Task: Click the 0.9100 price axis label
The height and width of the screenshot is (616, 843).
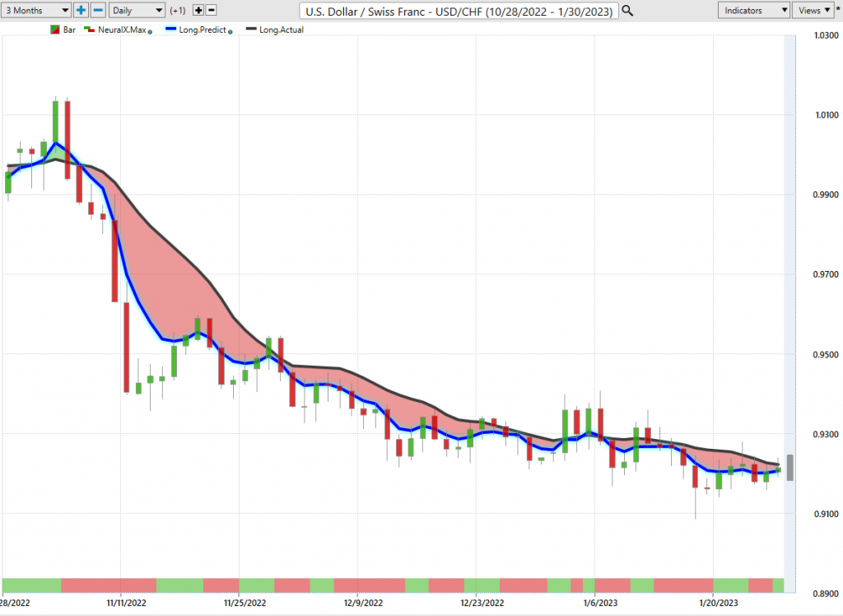Action: (x=826, y=514)
